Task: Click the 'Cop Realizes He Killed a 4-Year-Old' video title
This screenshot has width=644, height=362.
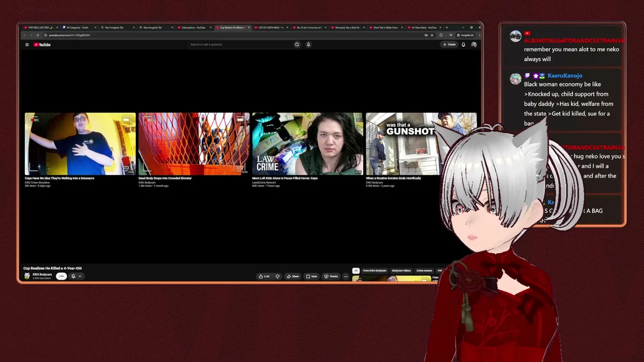Action: (52, 268)
